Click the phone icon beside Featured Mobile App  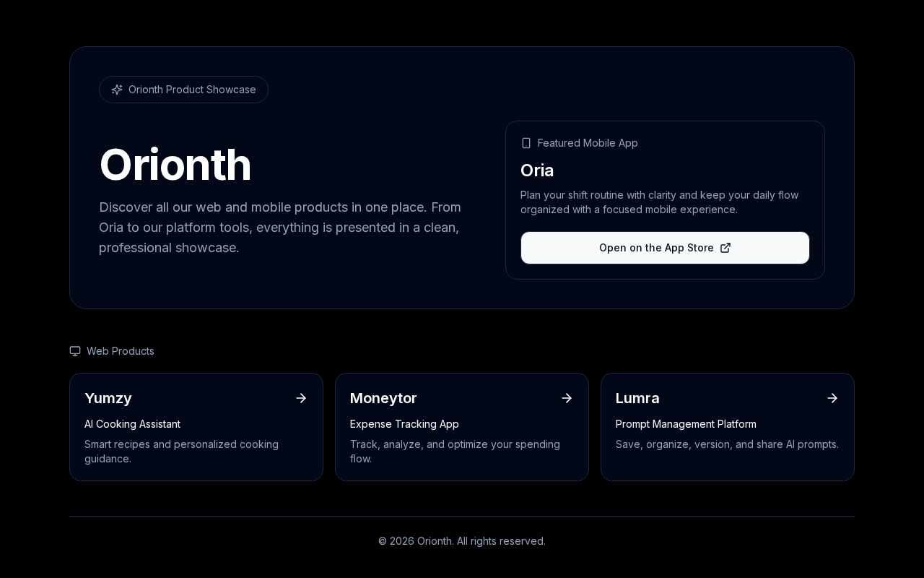click(x=526, y=143)
